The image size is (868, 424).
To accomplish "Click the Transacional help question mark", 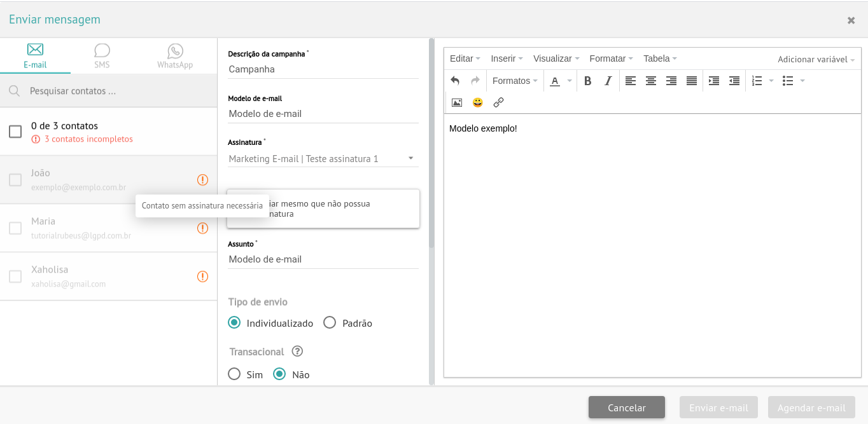I will (x=297, y=352).
